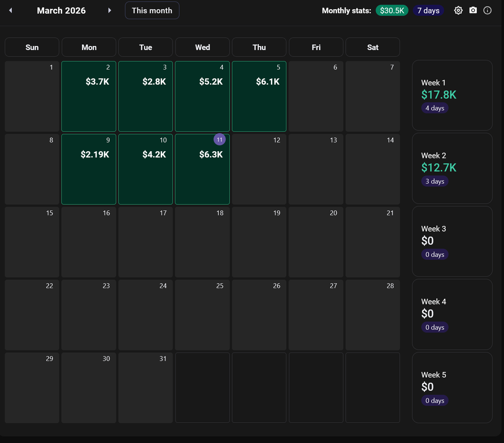This screenshot has height=443, width=504.
Task: Select the March 15 cell
Action: 32,242
